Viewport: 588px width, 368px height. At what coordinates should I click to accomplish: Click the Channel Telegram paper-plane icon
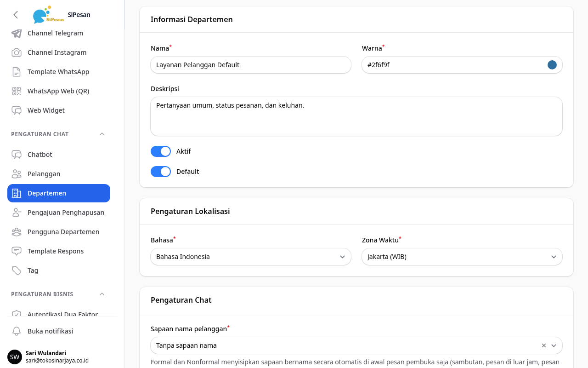point(17,33)
